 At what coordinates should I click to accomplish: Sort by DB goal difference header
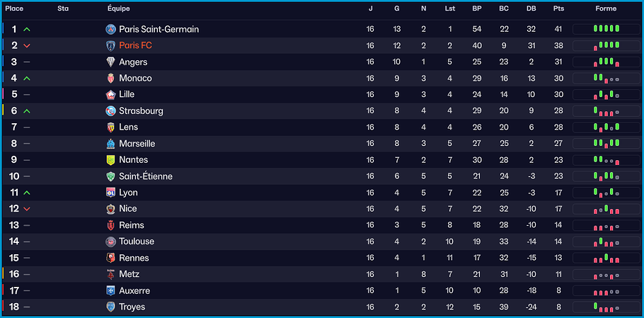pyautogui.click(x=531, y=8)
